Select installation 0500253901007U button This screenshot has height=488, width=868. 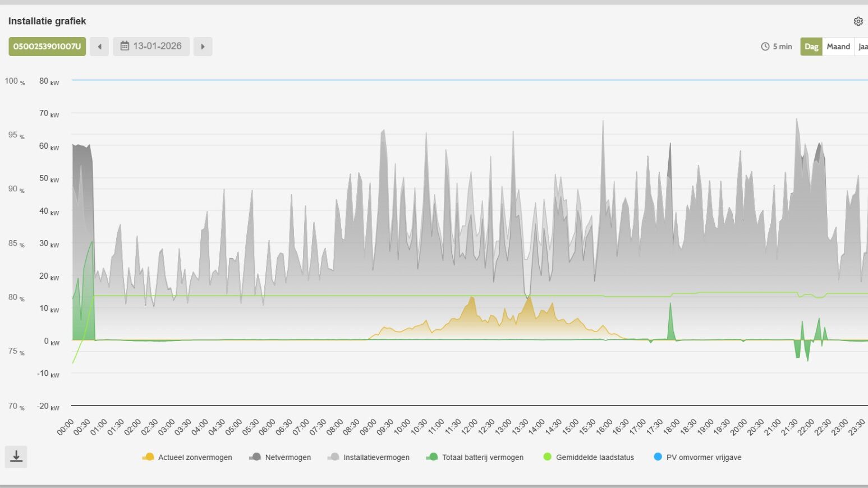click(47, 47)
